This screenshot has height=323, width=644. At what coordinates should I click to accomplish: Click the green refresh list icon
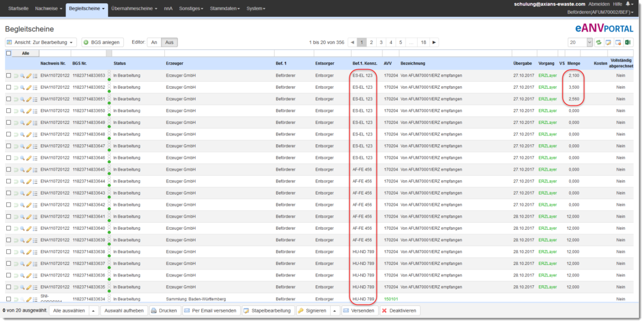click(599, 42)
